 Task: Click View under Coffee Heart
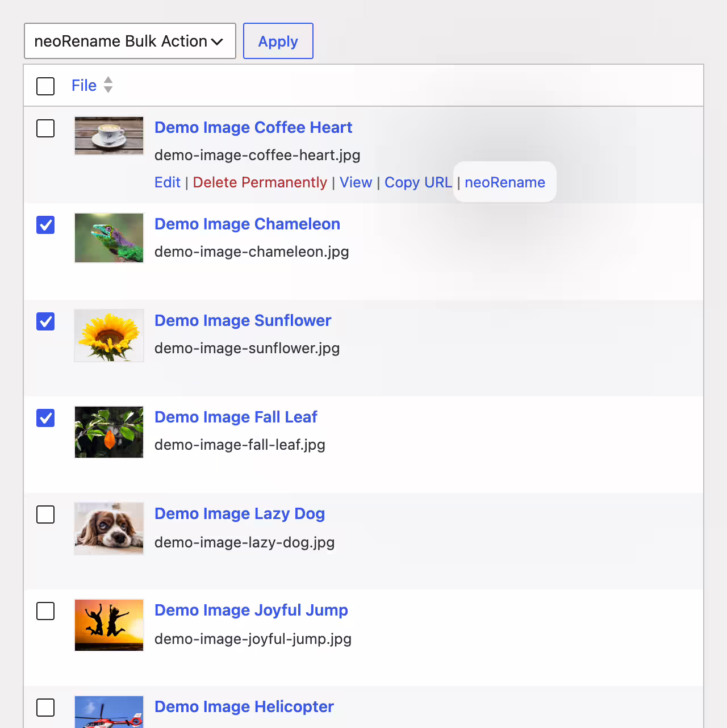pyautogui.click(x=356, y=182)
